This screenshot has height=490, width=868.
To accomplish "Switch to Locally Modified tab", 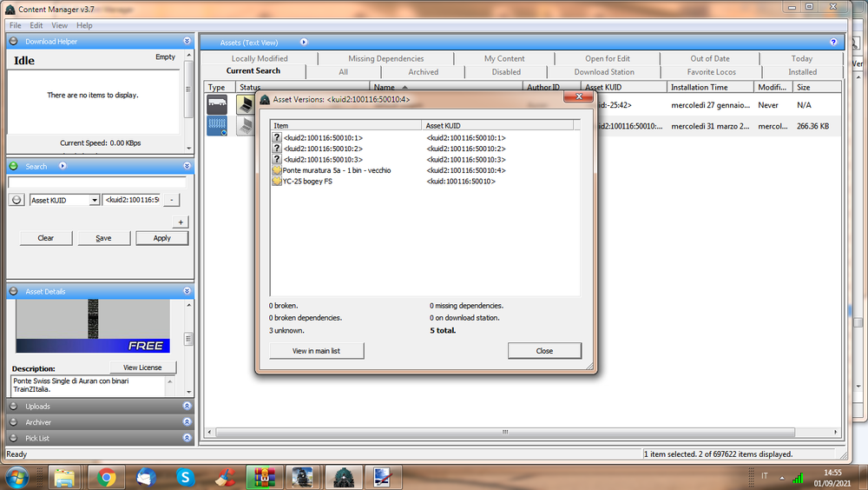I will click(x=260, y=58).
